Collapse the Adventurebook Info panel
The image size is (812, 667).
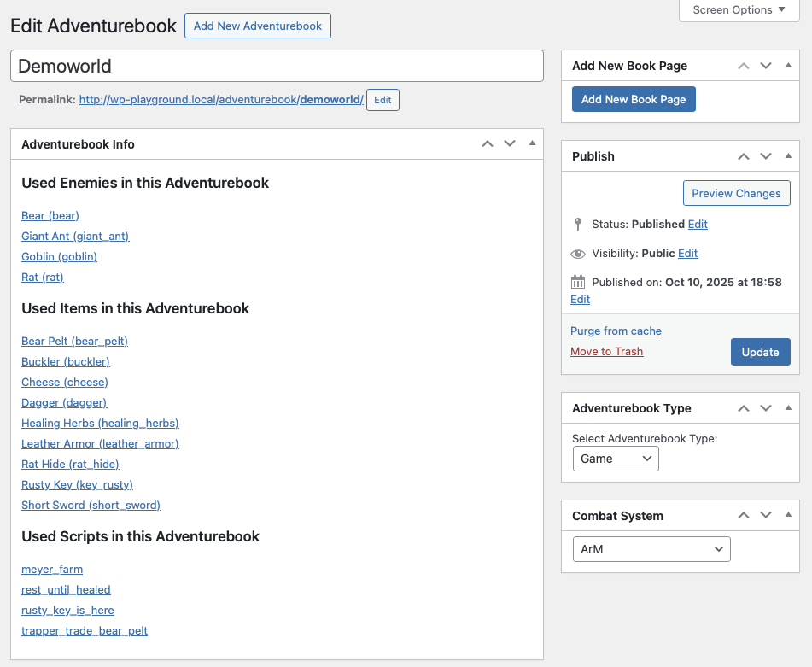pyautogui.click(x=532, y=143)
